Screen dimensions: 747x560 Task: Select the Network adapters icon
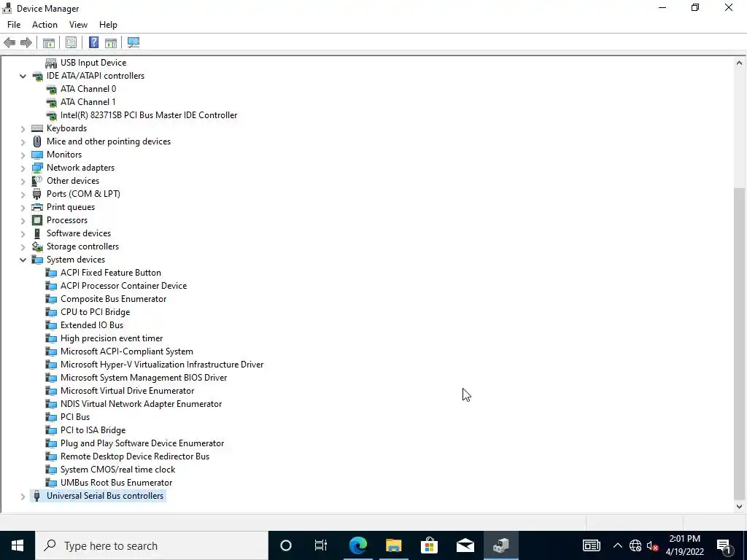tap(37, 168)
